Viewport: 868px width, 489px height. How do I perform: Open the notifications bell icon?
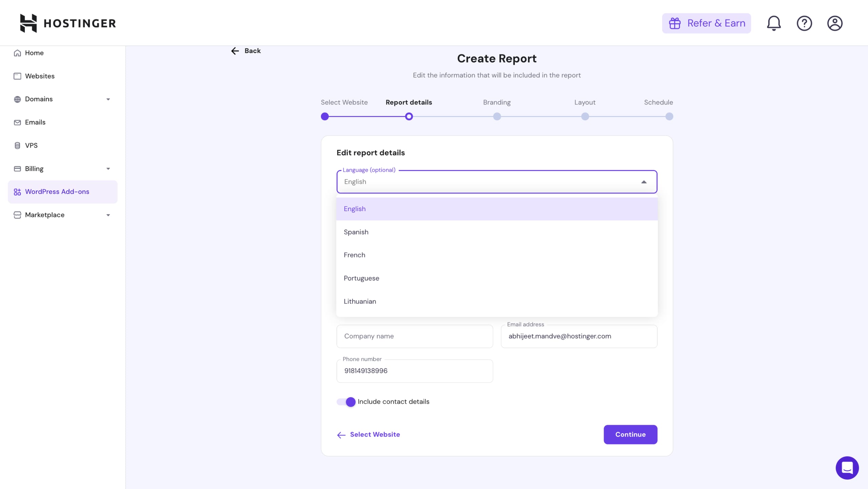[x=773, y=23]
